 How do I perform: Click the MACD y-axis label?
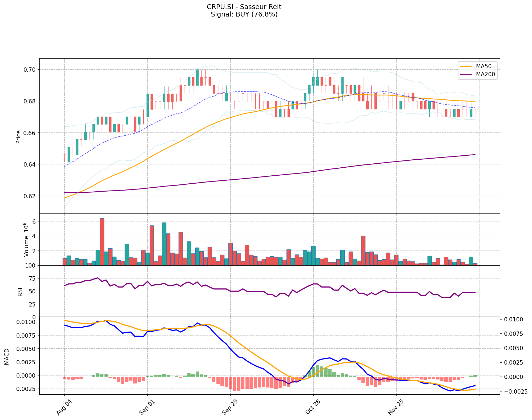coord(7,357)
